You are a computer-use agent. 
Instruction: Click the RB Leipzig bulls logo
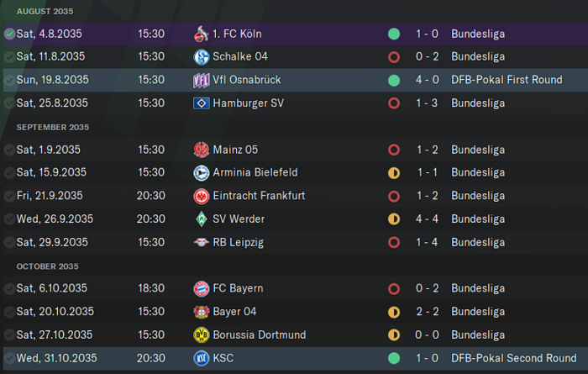pos(202,242)
